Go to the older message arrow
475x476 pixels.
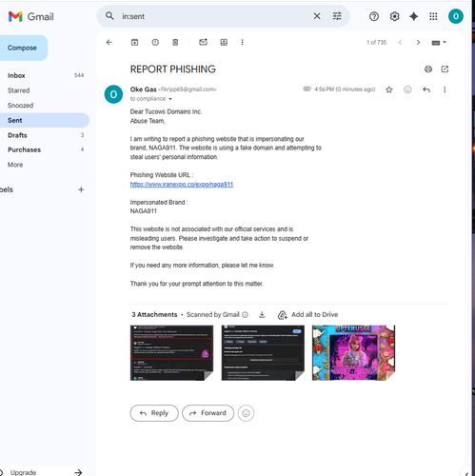418,42
